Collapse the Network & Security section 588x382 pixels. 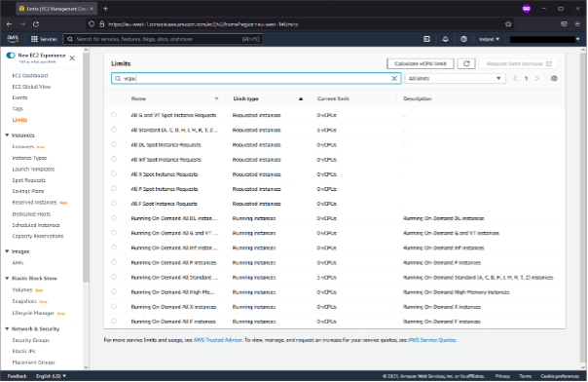tap(7, 328)
